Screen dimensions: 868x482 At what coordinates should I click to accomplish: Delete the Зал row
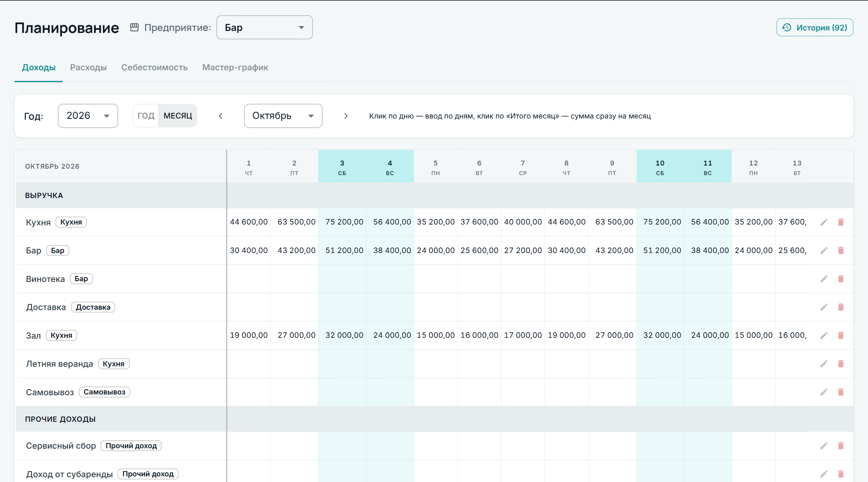(841, 335)
